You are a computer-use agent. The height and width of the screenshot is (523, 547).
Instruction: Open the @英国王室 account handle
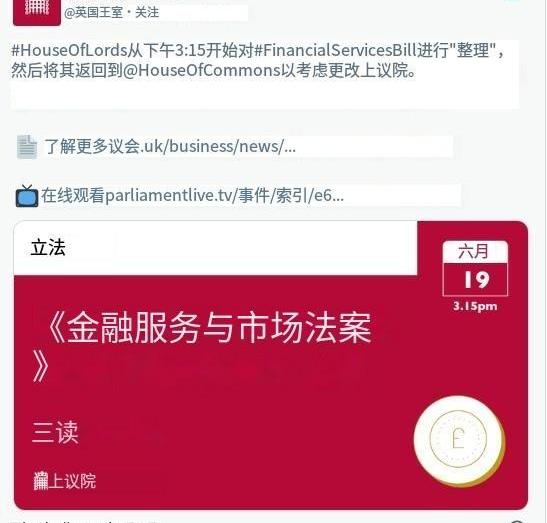click(94, 13)
